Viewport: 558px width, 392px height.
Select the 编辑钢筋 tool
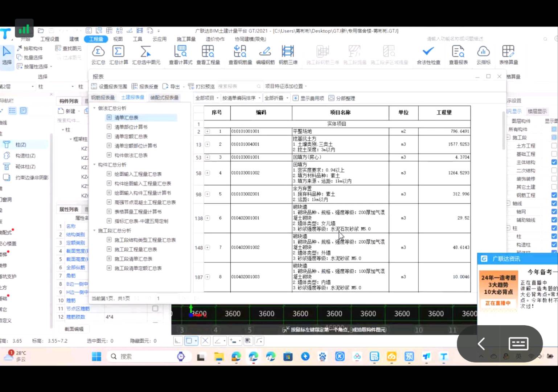point(265,55)
